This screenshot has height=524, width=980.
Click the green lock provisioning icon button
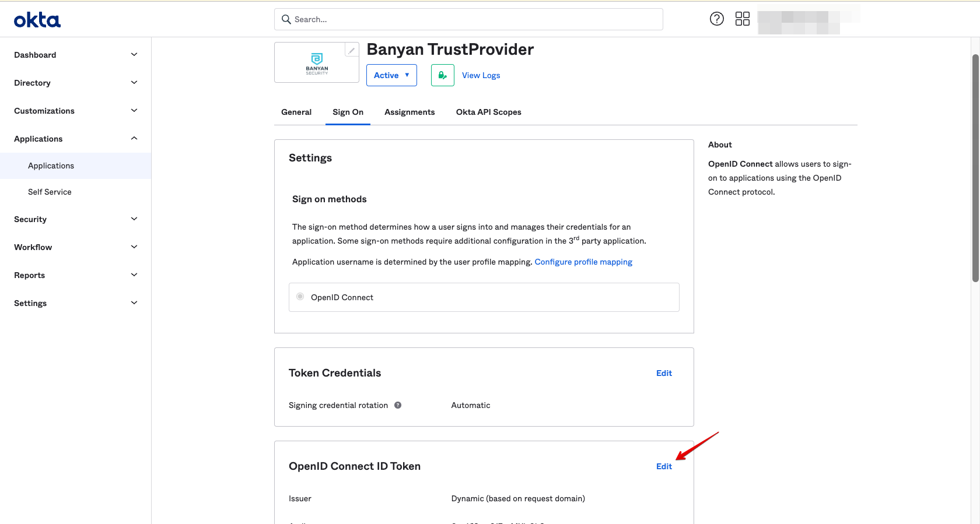coord(442,75)
